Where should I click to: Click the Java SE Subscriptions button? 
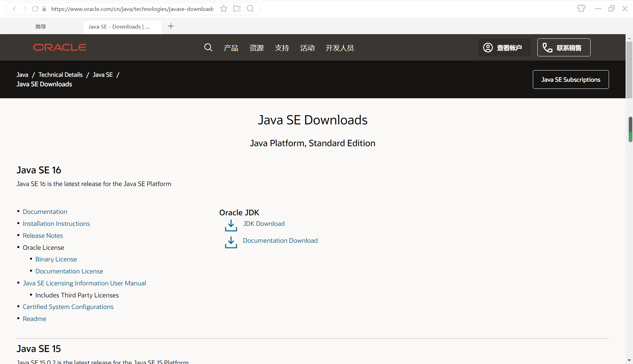(x=571, y=80)
